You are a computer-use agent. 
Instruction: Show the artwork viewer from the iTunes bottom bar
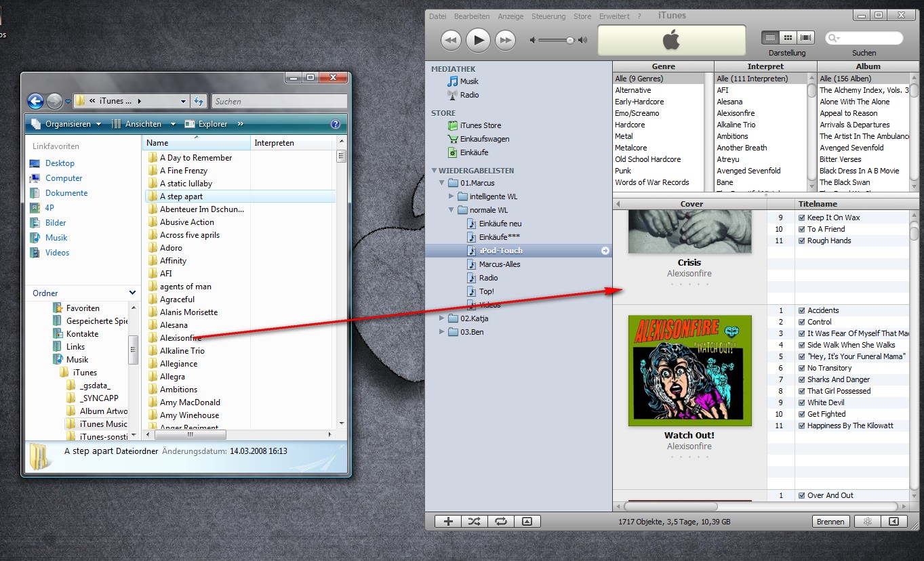pos(527,522)
